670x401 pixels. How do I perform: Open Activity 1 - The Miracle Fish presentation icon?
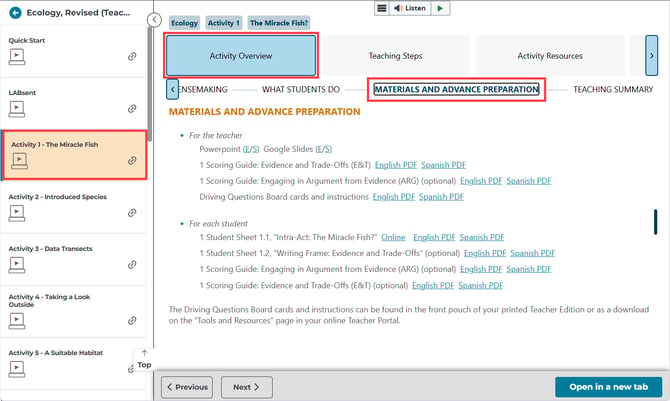tap(19, 161)
